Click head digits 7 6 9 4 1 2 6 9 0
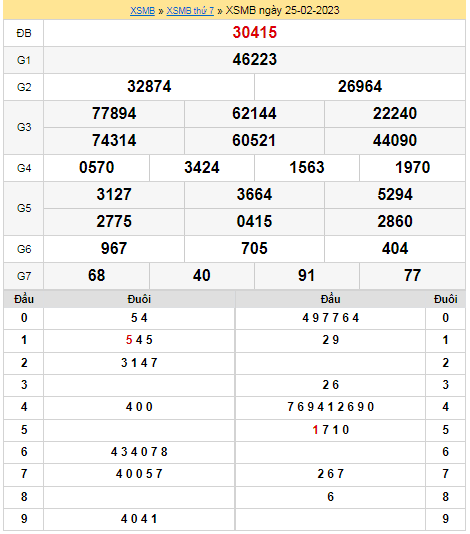 pyautogui.click(x=331, y=407)
